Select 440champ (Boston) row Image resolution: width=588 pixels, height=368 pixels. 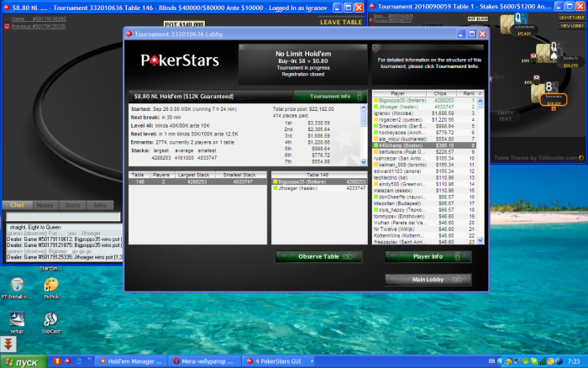click(424, 145)
